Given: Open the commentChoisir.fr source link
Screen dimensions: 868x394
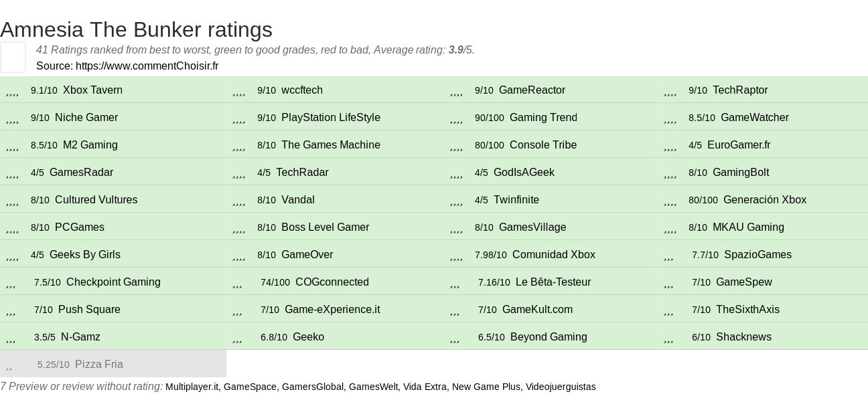Looking at the screenshot, I should (147, 66).
